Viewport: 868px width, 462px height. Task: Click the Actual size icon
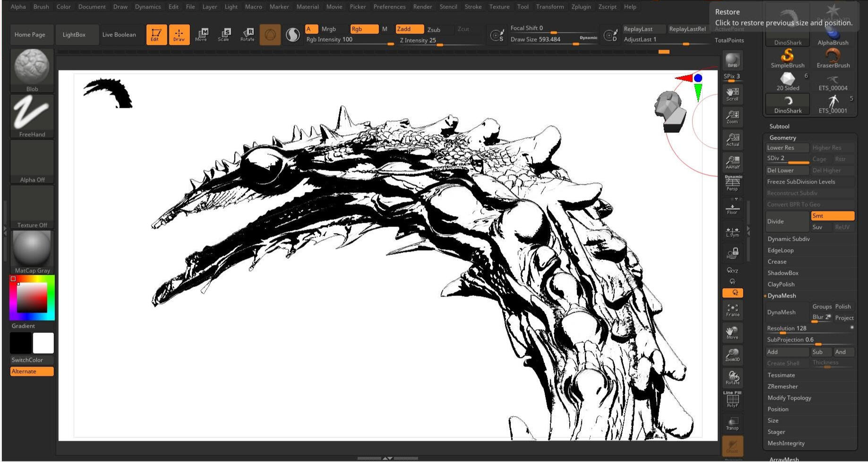[x=732, y=139]
